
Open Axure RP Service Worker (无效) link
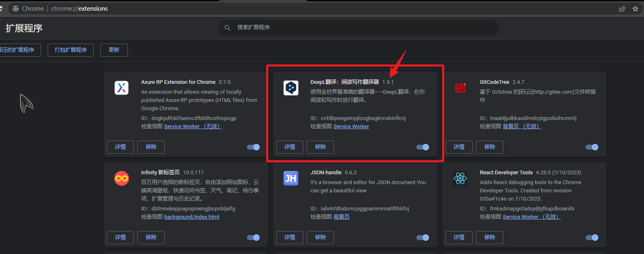[x=193, y=127]
